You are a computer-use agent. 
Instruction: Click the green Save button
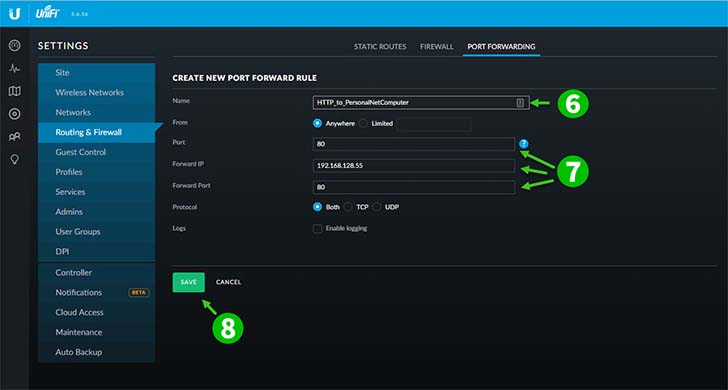[188, 282]
